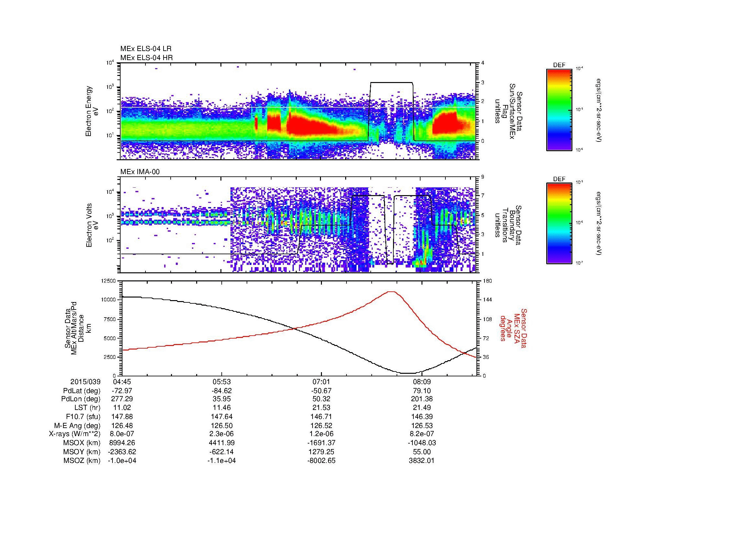Screen dimensions: 756x534
Task: Click the 'LST (hr)' row label
Action: (x=87, y=408)
